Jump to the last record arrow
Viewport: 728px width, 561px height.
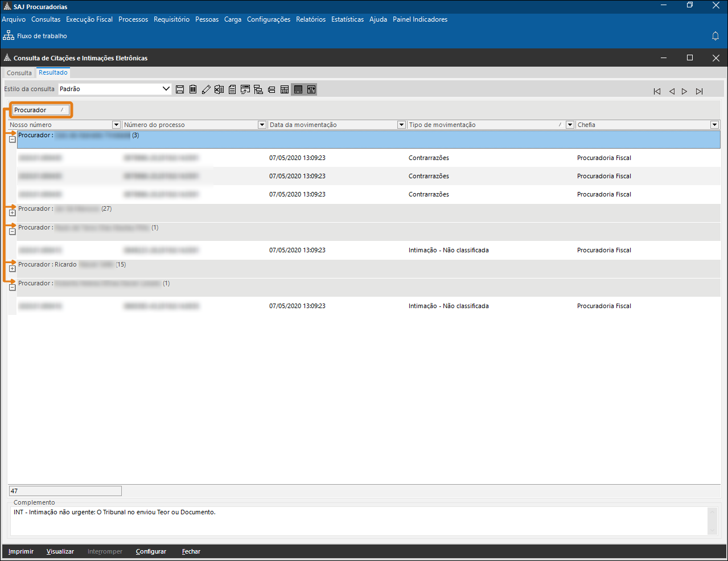pyautogui.click(x=699, y=91)
